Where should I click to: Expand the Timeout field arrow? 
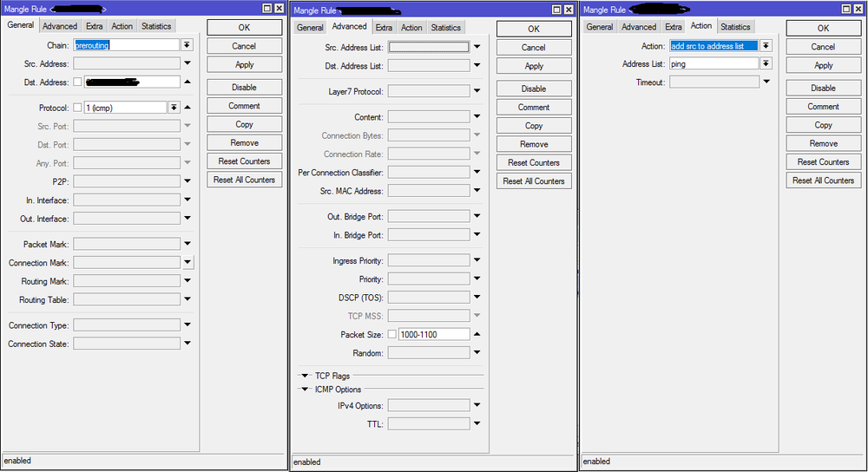766,82
